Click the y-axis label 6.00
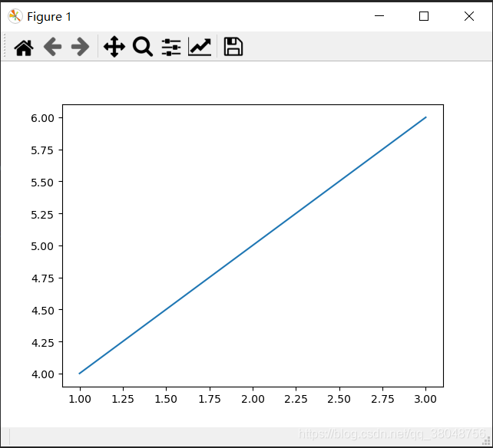 (42, 118)
